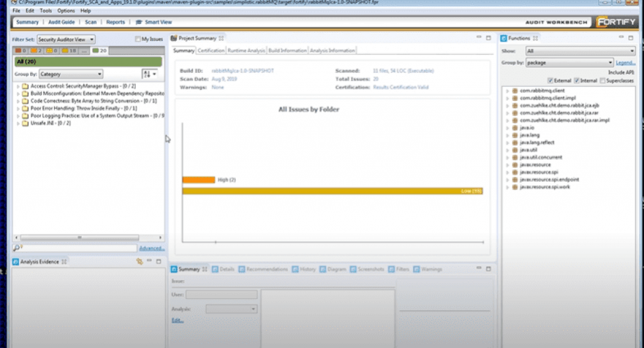
Task: Open the Recommendations tab in issue panel
Action: (263, 269)
